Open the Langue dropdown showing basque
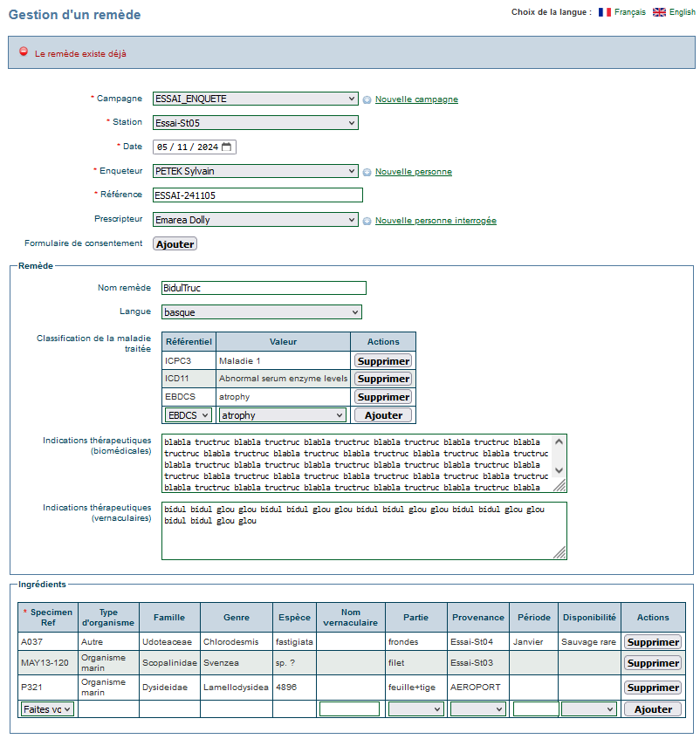The height and width of the screenshot is (739, 700). click(x=262, y=312)
